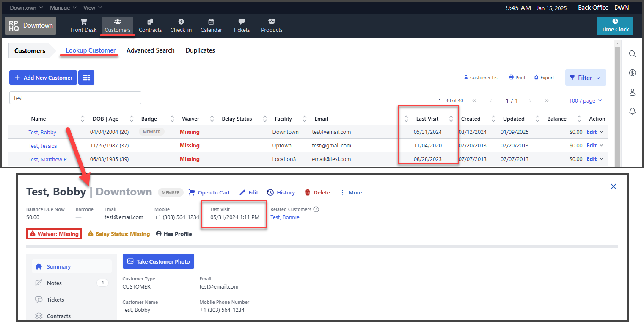Screen dimensions: 644x322
Task: Open the Downtown location menu
Action: [x=26, y=8]
